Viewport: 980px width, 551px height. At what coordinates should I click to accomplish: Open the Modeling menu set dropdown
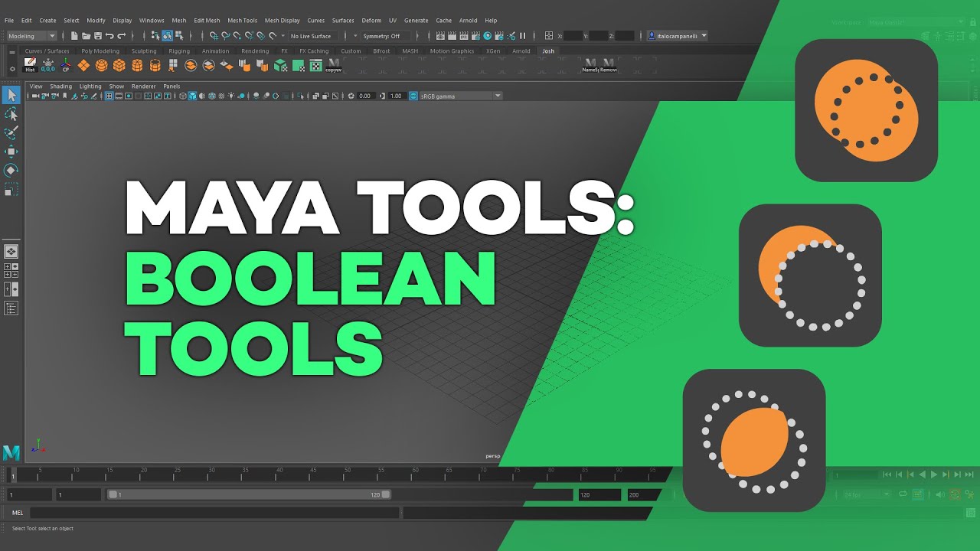pos(32,36)
